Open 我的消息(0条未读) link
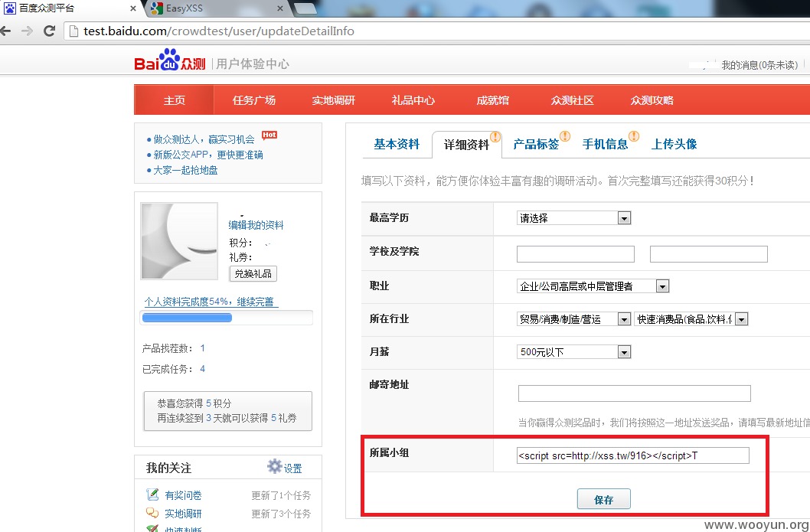The height and width of the screenshot is (532, 810). tap(760, 65)
